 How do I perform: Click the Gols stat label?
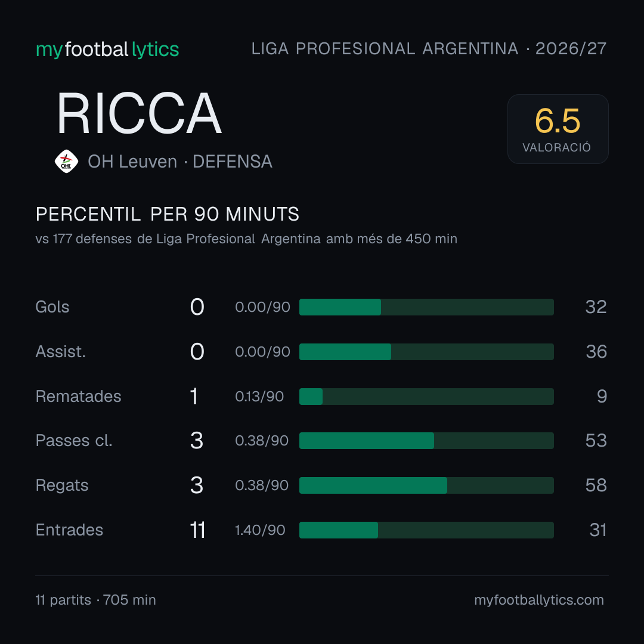click(x=52, y=307)
